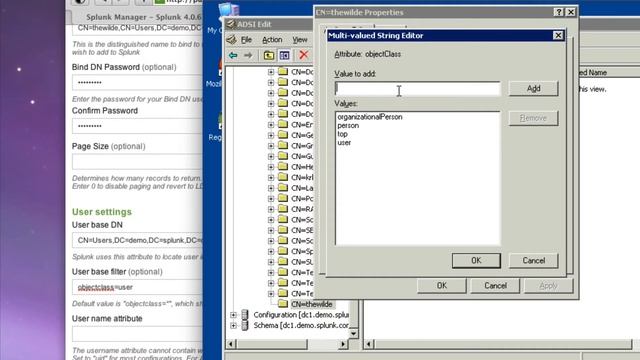This screenshot has width=640, height=360.
Task: Click the Schema container database icon
Action: tap(245, 325)
